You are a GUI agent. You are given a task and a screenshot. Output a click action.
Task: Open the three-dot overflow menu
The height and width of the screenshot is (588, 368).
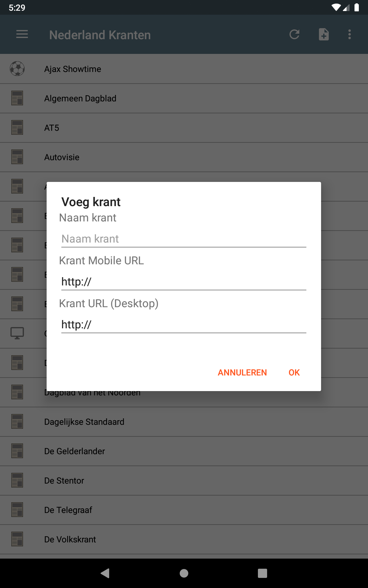pyautogui.click(x=350, y=34)
